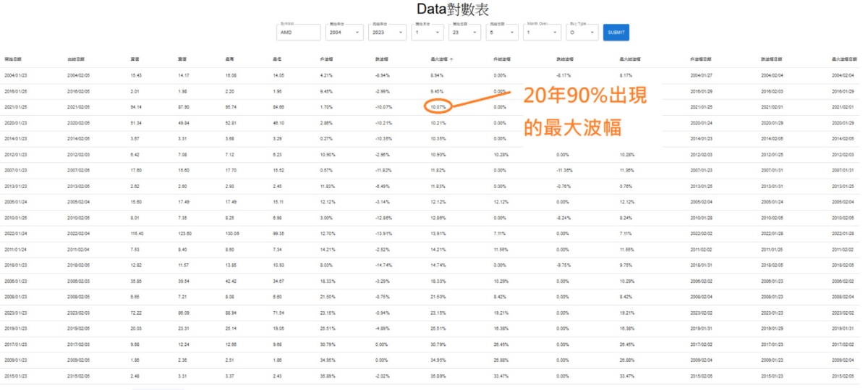Open the Buy Type dropdown
This screenshot has width=868, height=390.
pyautogui.click(x=582, y=33)
